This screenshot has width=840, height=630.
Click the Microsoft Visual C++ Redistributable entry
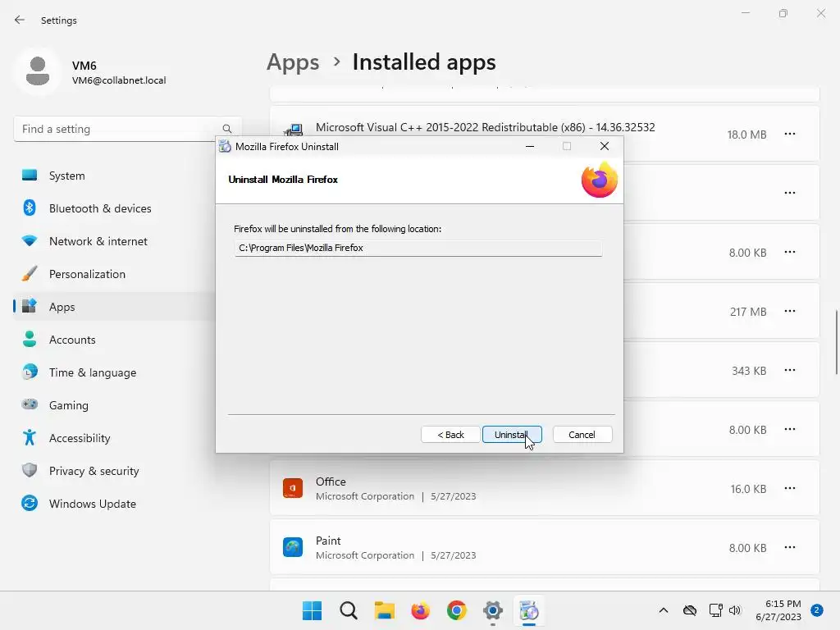(545, 134)
